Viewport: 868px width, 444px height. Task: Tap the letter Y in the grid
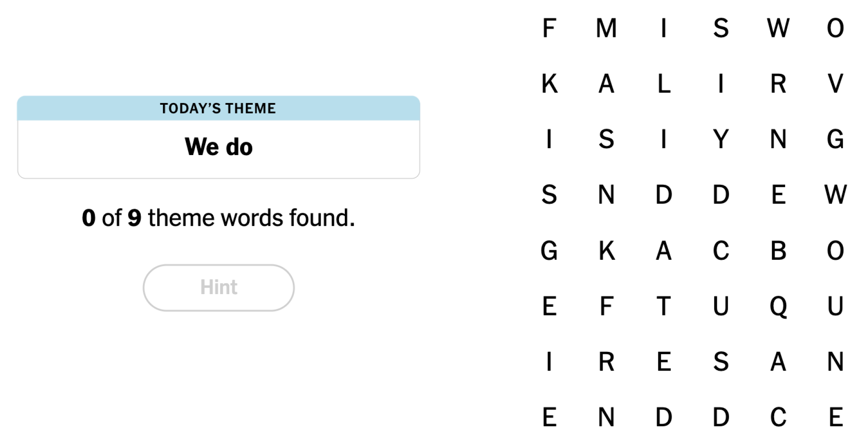[x=721, y=139]
